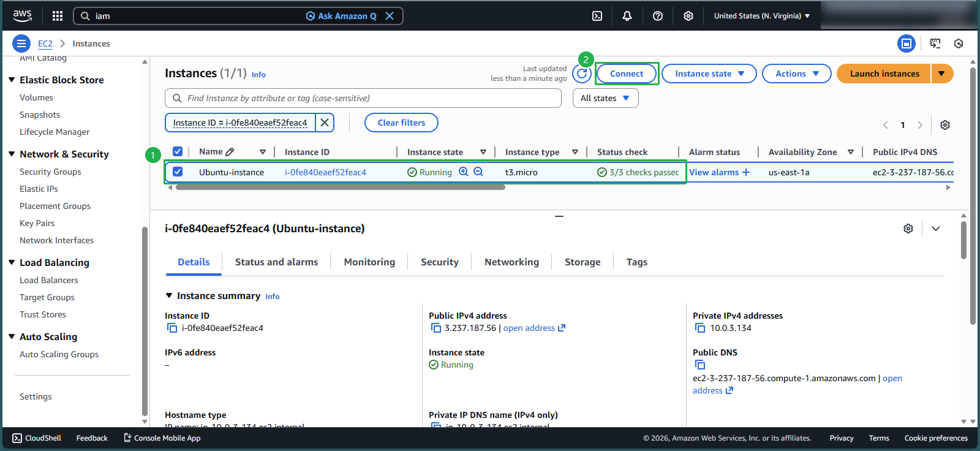The width and height of the screenshot is (980, 451).
Task: Click Launch instances button
Action: tap(884, 74)
